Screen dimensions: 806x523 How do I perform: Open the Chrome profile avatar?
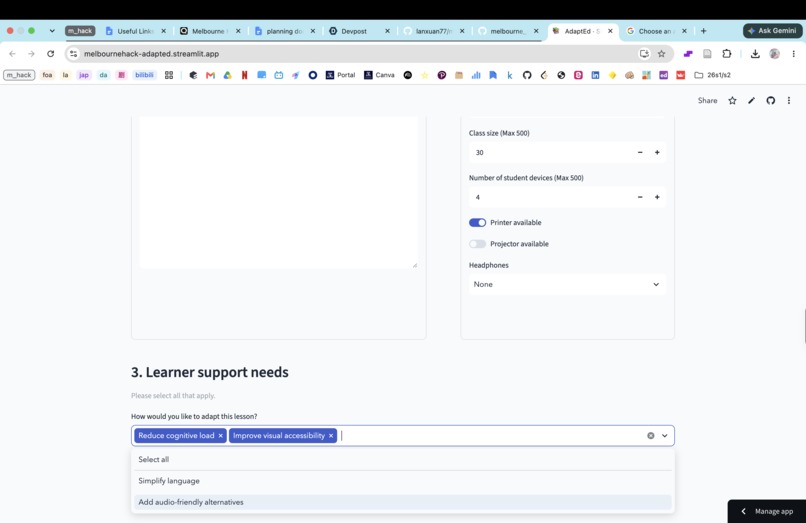point(775,53)
